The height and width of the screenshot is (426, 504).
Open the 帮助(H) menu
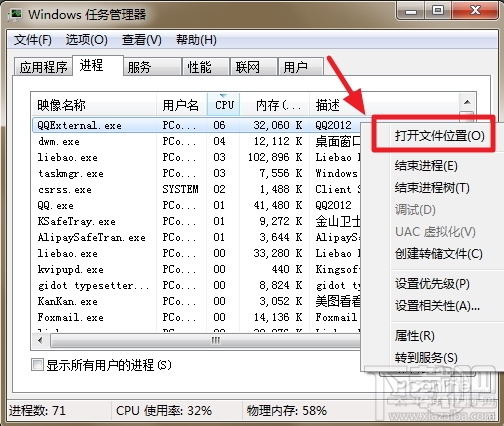click(x=196, y=40)
